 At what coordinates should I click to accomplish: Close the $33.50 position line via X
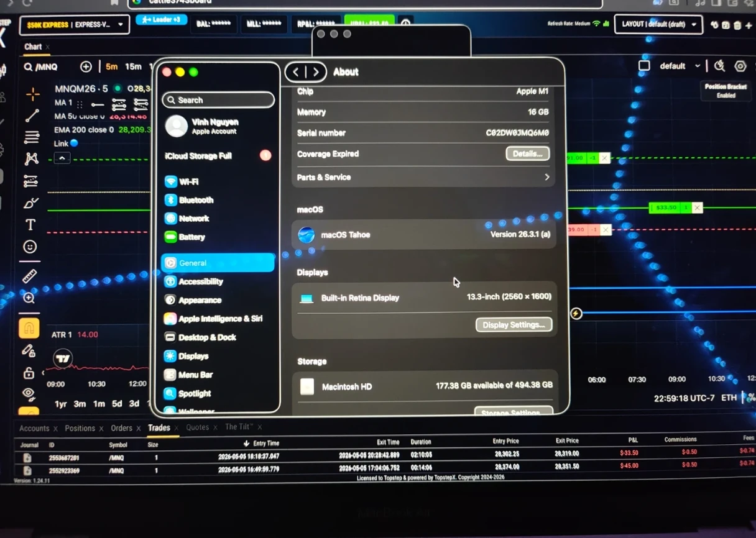tap(697, 207)
